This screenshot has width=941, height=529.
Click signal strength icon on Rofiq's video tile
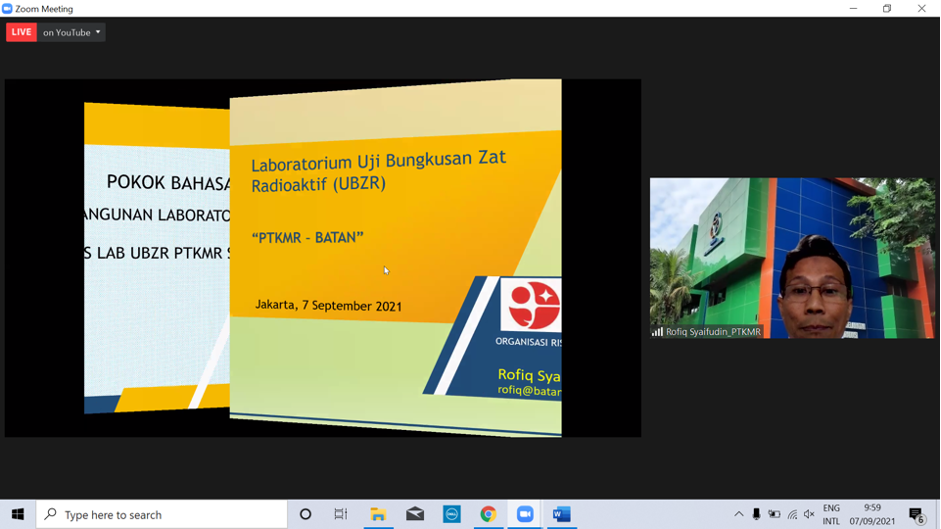coord(658,331)
